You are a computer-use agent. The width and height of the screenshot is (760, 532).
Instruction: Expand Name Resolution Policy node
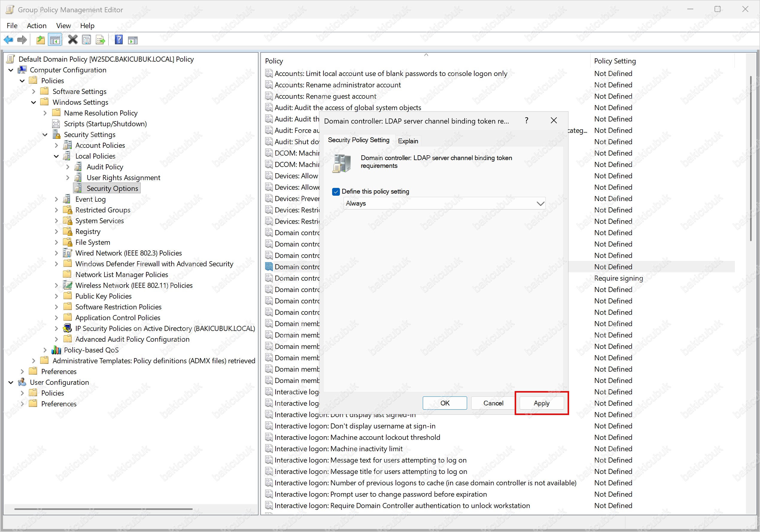[x=45, y=113]
